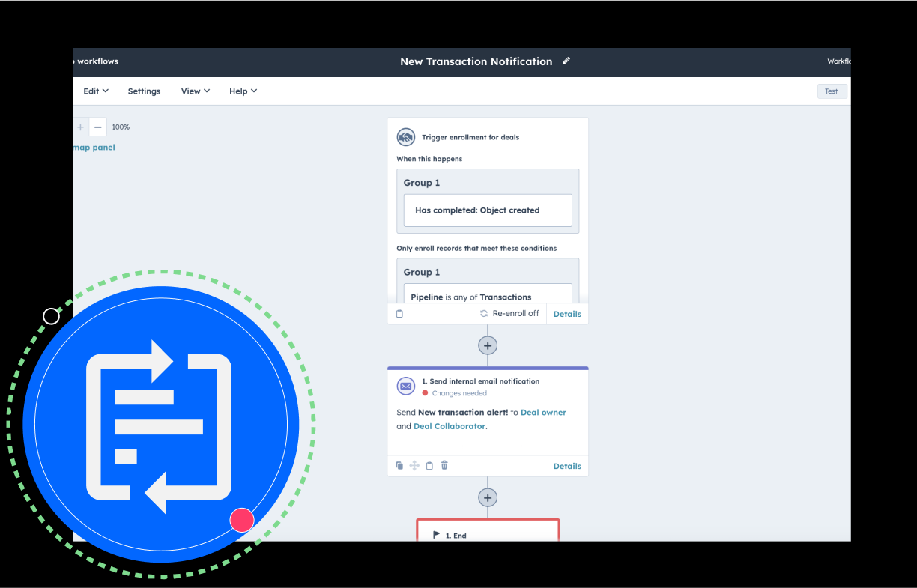Click the 100% zoom level value

click(121, 127)
